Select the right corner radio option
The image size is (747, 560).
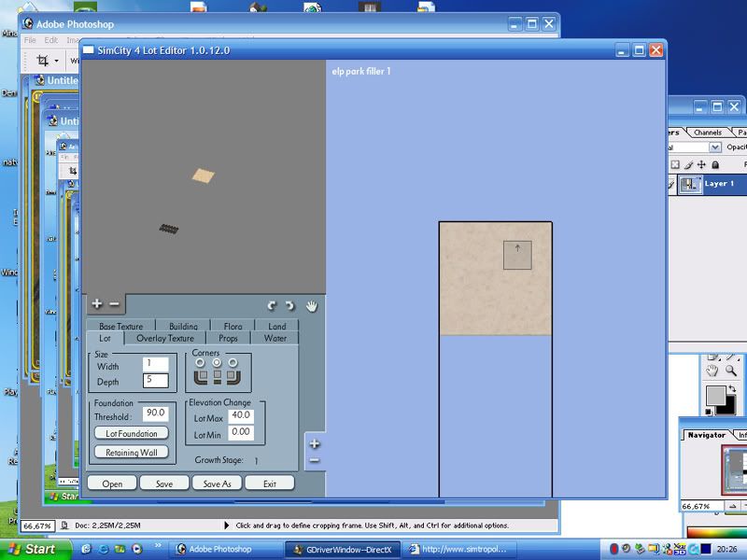233,363
